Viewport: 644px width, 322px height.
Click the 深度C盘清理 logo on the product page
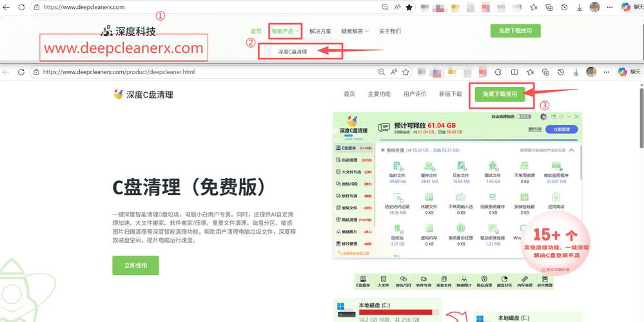(x=143, y=94)
